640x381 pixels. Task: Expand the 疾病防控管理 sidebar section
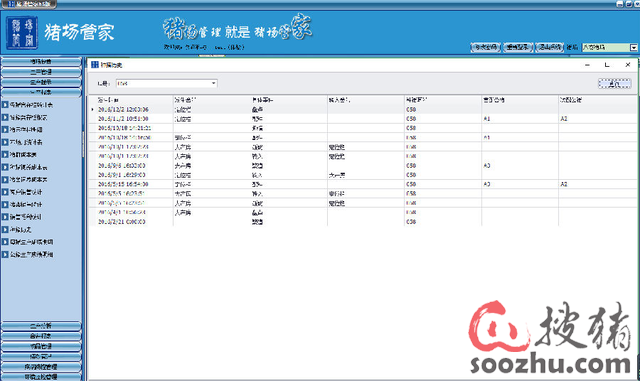(41, 367)
